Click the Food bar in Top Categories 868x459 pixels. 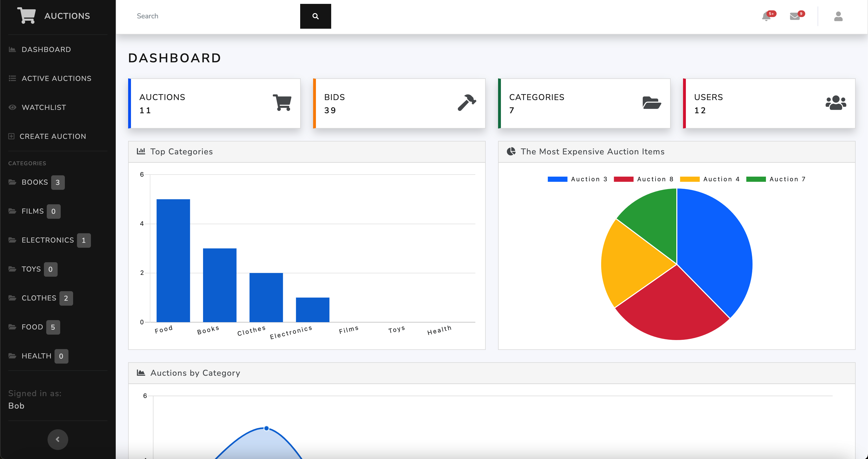coord(173,261)
